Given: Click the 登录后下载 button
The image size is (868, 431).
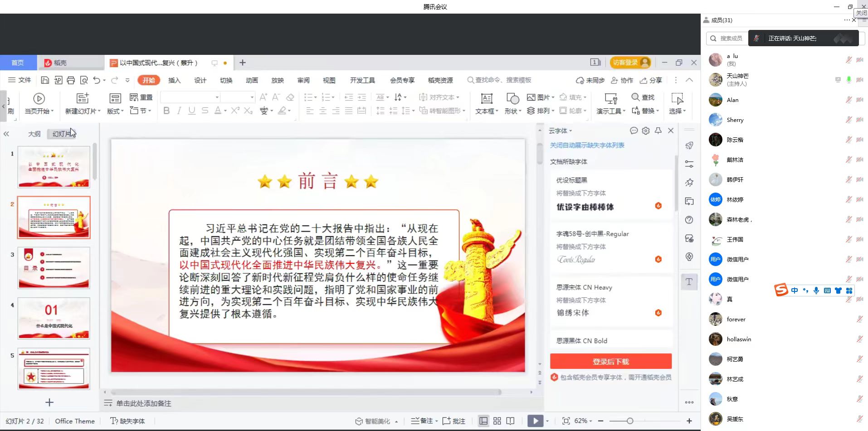Looking at the screenshot, I should point(610,361).
